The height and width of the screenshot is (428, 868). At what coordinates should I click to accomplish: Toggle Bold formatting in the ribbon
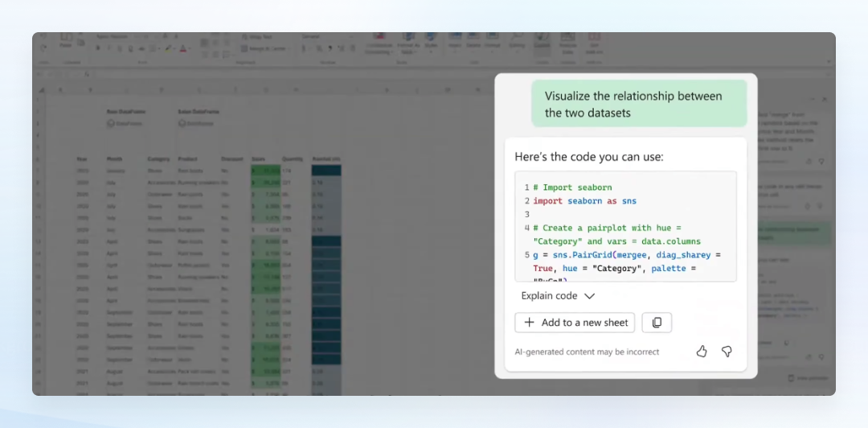(x=98, y=48)
